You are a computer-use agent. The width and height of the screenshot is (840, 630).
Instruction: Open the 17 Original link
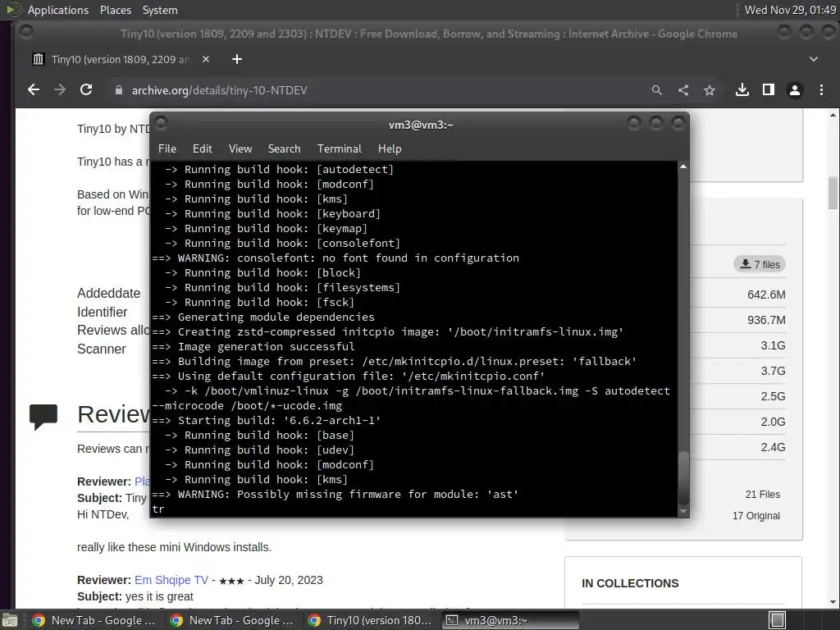tap(756, 516)
